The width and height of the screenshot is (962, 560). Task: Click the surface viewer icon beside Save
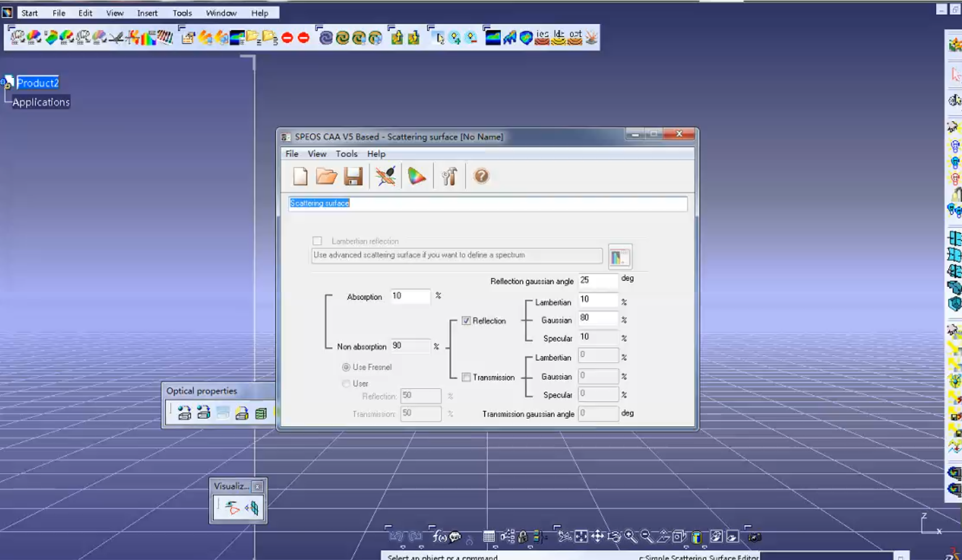386,176
